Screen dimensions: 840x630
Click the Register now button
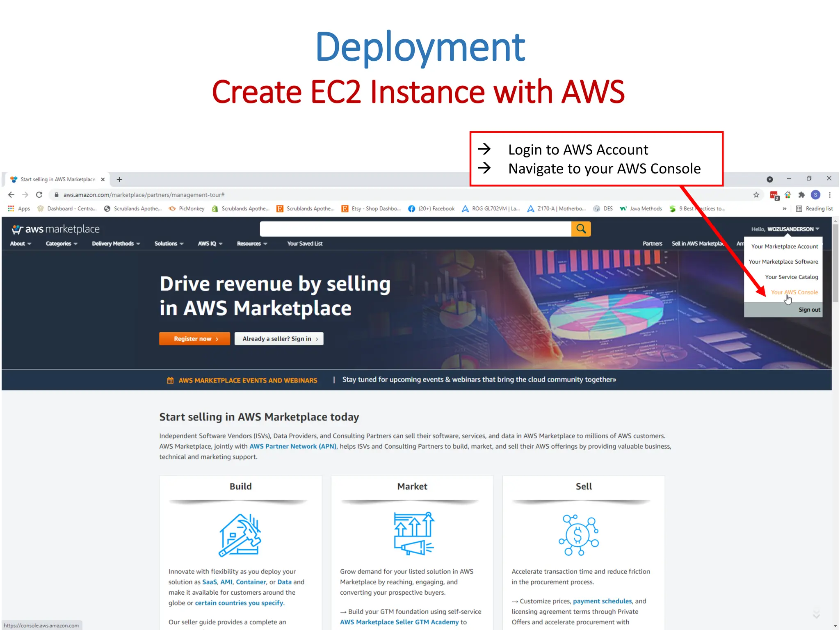coord(194,339)
